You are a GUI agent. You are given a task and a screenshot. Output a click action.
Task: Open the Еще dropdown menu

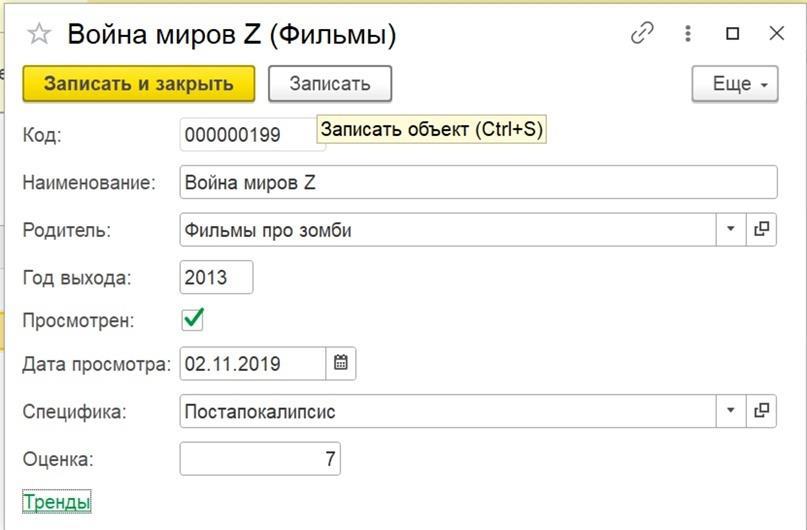(x=735, y=83)
